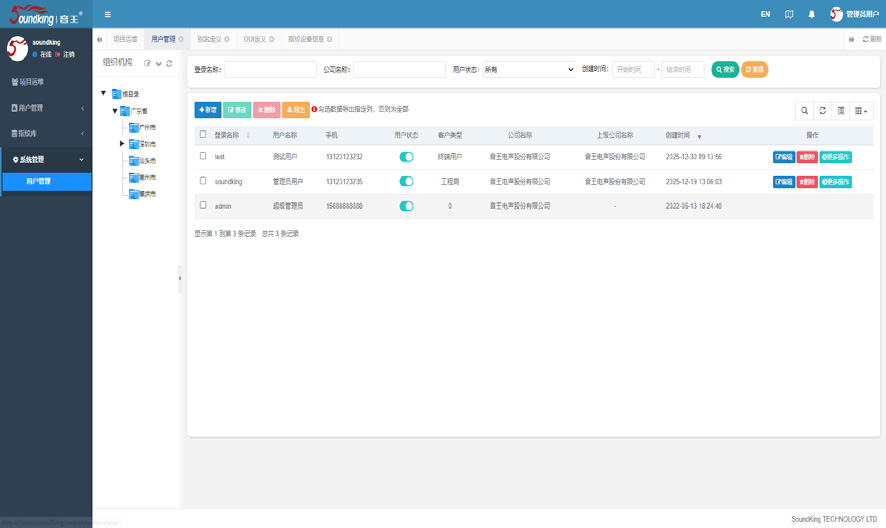Click the green 搜索 search button
This screenshot has height=528, width=886.
pos(725,70)
